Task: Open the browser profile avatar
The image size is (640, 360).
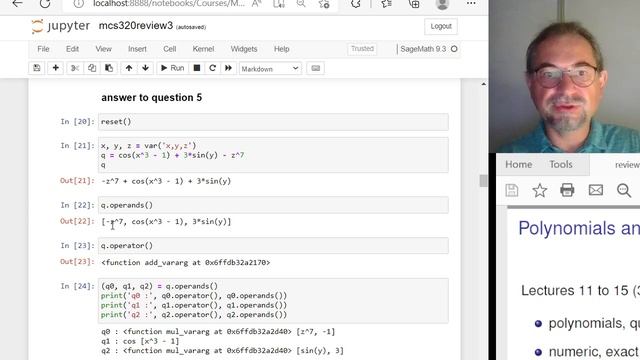Action: coord(442,4)
